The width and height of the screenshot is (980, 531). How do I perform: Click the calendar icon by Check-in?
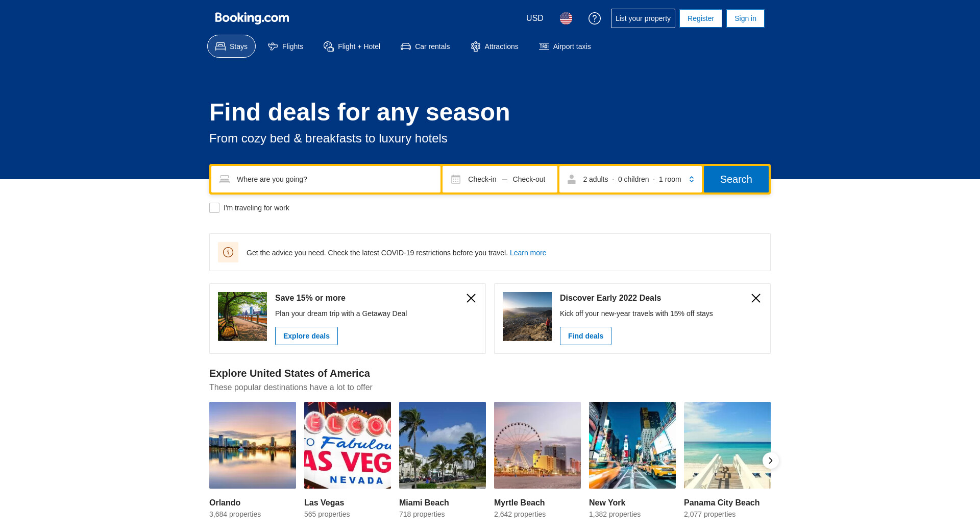(x=456, y=179)
